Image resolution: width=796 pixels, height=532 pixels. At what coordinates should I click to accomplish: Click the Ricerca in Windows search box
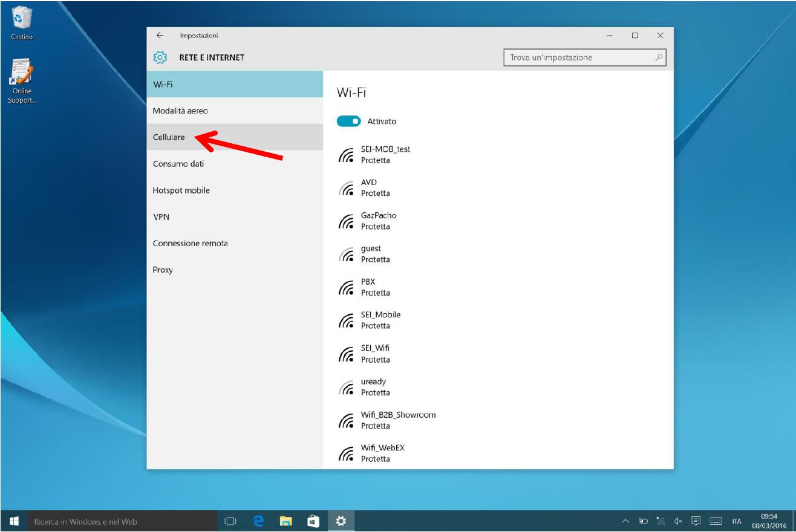tap(121, 521)
